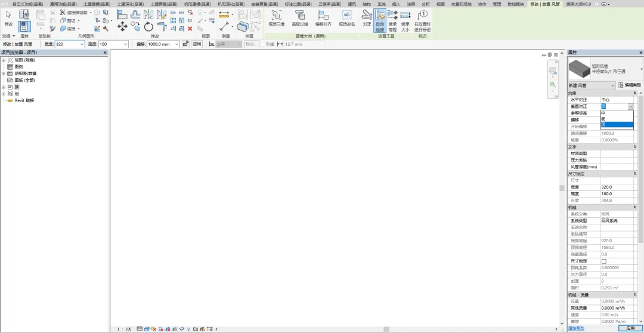Image resolution: width=644 pixels, height=333 pixels.
Task: Open the 宽度 width dropdown showing 320
Action: click(x=69, y=44)
